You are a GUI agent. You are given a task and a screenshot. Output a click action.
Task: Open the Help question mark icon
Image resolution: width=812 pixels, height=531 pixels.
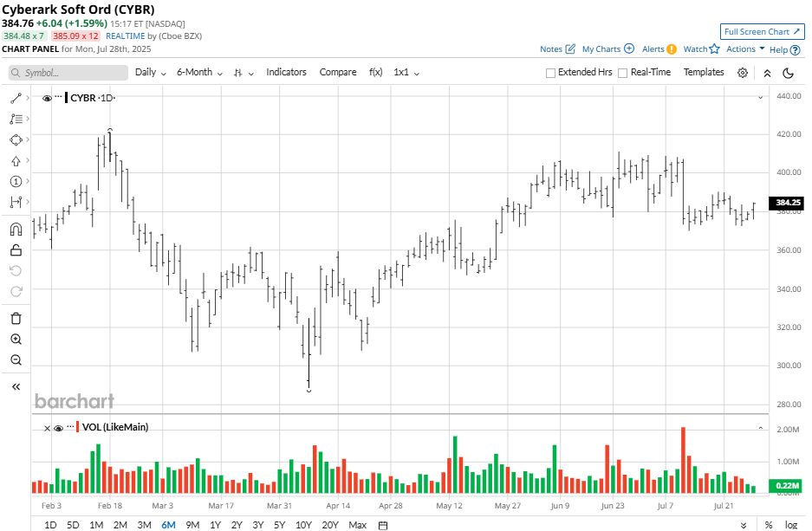(795, 49)
